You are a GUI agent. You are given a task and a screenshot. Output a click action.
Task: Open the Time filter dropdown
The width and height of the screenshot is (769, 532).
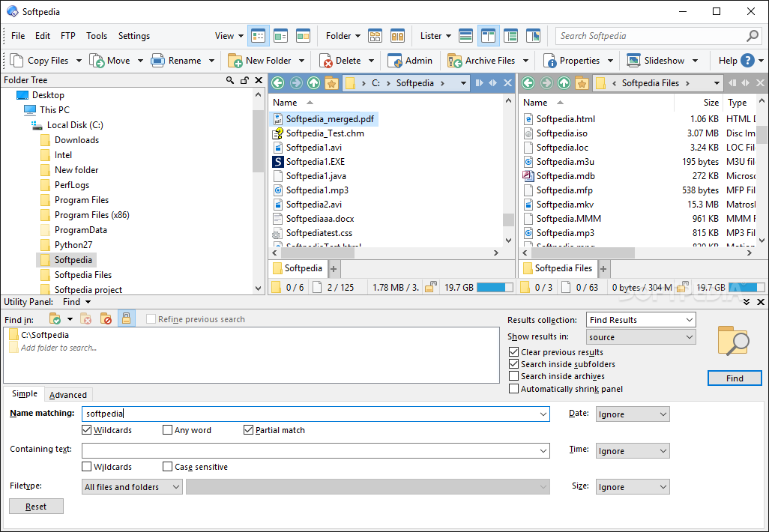[633, 451]
